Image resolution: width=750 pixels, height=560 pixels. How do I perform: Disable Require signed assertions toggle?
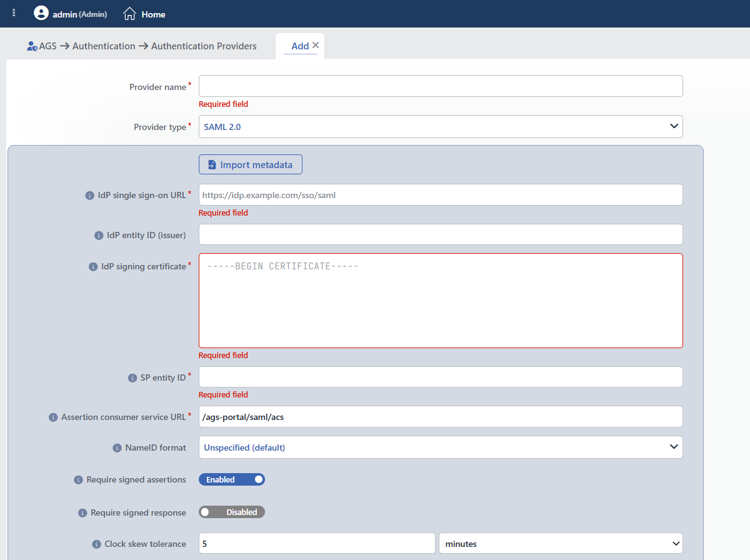232,479
